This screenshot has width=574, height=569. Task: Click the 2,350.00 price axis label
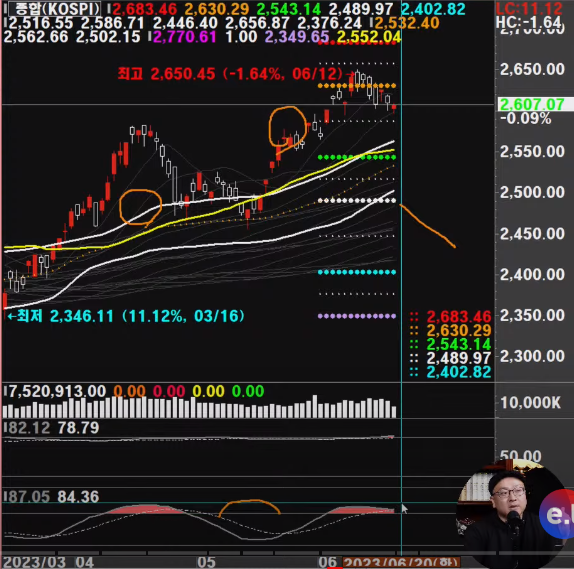pos(532,315)
